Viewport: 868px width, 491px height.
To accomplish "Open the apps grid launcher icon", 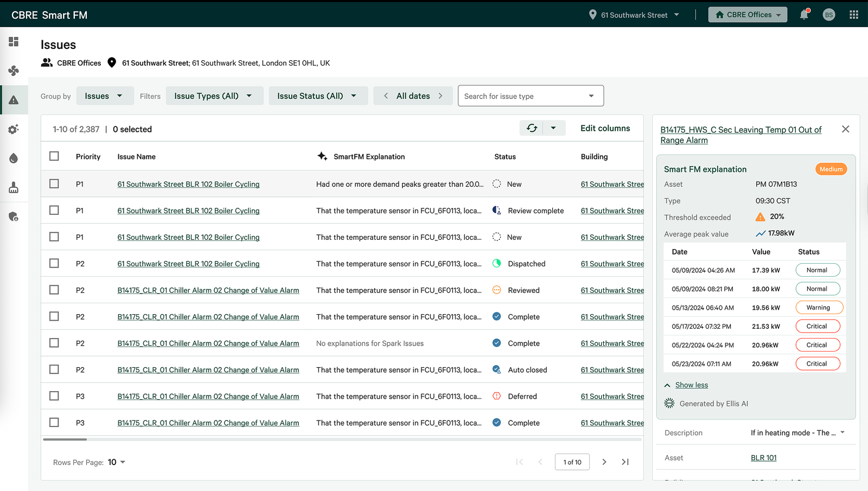I will 854,15.
